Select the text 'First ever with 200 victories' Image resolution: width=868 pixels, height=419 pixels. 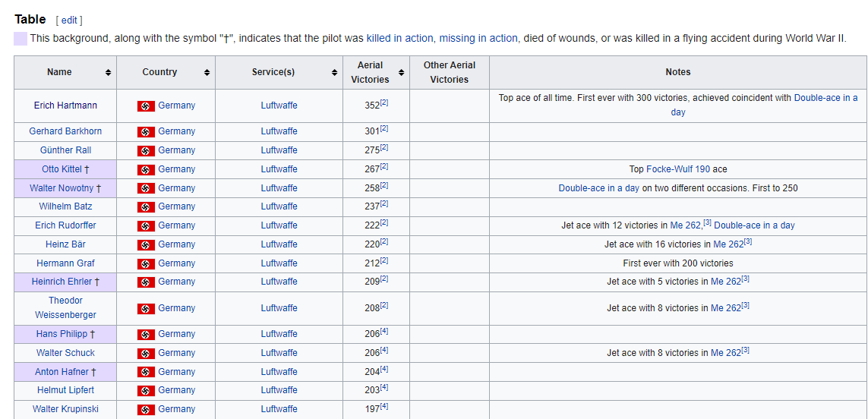678,263
